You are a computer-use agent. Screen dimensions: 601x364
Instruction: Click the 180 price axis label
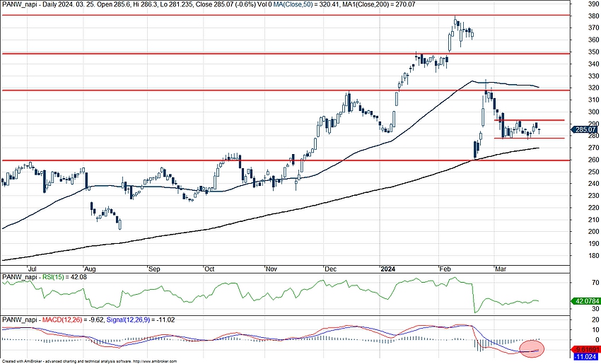593,256
